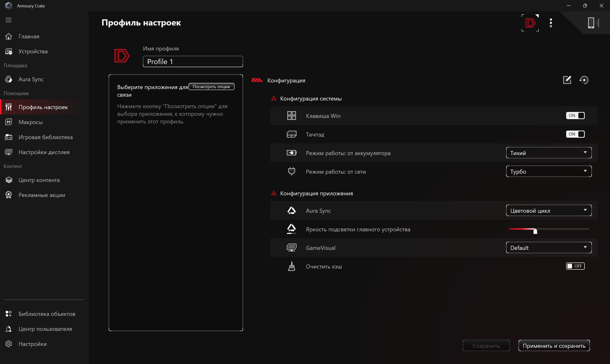Image resolution: width=610 pixels, height=364 pixels.
Task: Click the edit configuration pencil icon
Action: coord(567,80)
